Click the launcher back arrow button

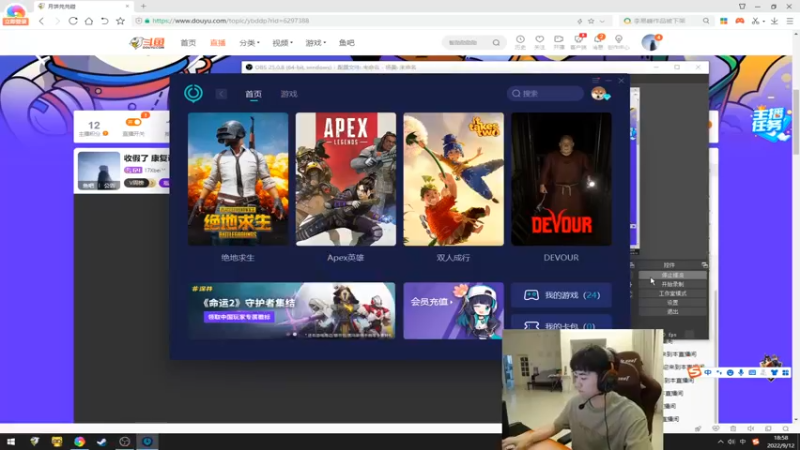pyautogui.click(x=221, y=94)
